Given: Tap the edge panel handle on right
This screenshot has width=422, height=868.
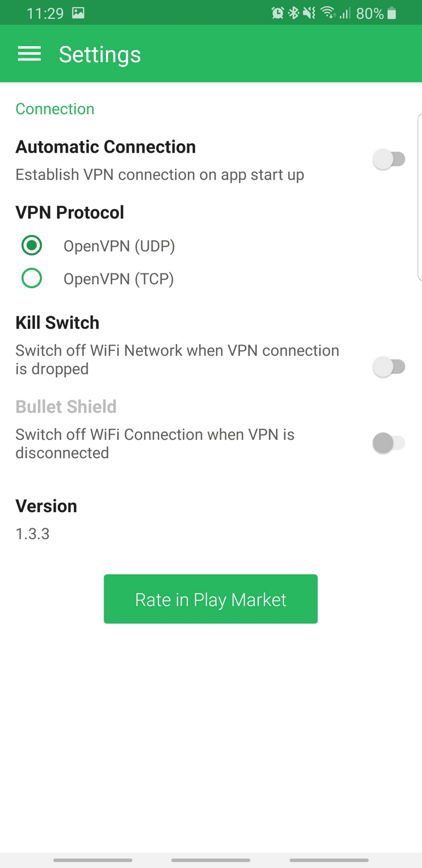Looking at the screenshot, I should pos(419,196).
